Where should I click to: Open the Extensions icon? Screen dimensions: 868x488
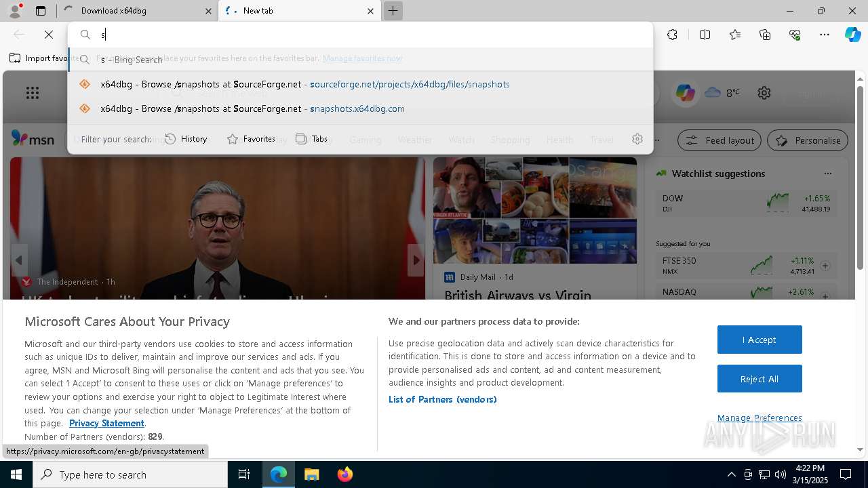point(672,35)
